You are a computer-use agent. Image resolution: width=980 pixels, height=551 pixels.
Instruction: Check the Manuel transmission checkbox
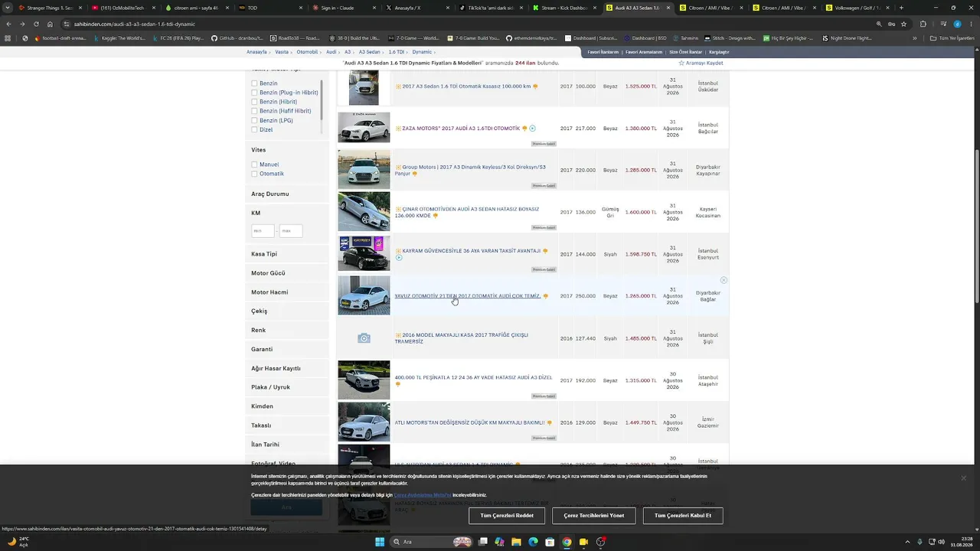[x=254, y=165]
